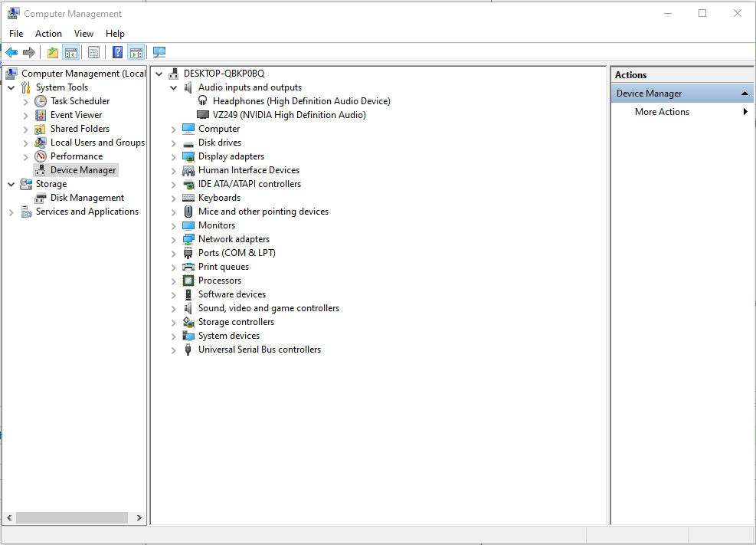Select Event Viewer in the left tree
Image resolution: width=756 pixels, height=545 pixels.
(x=76, y=115)
